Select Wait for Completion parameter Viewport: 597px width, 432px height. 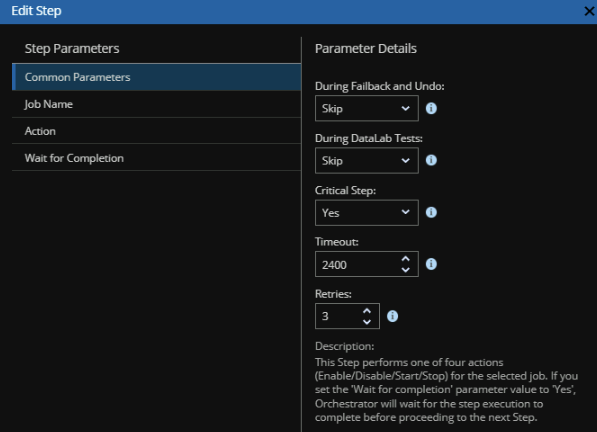156,158
